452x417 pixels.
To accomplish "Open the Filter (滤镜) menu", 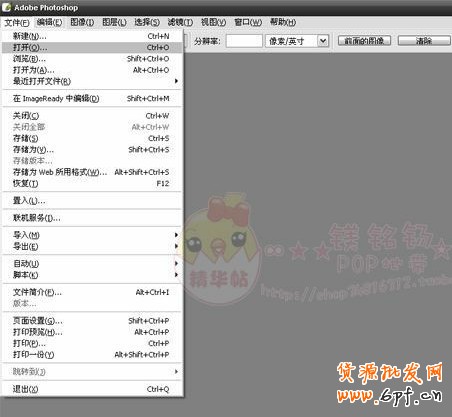I will tap(180, 22).
